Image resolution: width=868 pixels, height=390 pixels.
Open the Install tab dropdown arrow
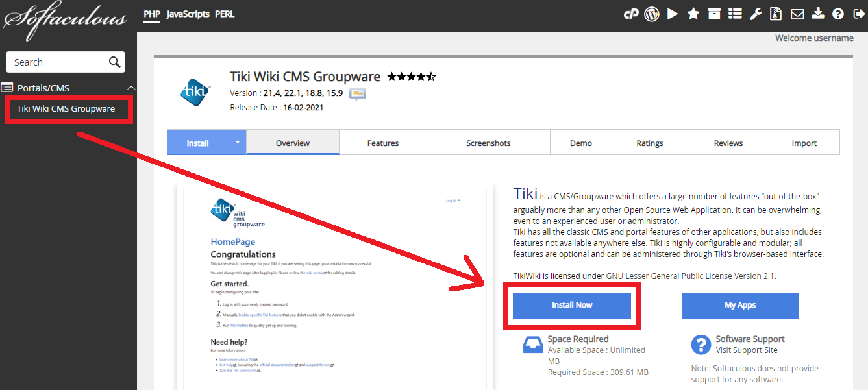(238, 142)
